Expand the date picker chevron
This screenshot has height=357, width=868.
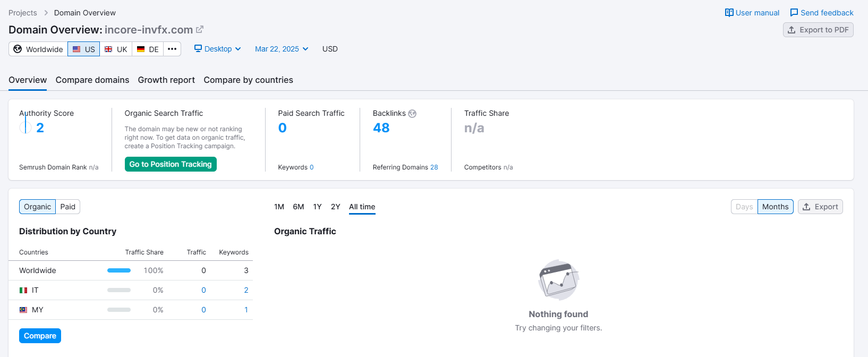click(x=305, y=49)
